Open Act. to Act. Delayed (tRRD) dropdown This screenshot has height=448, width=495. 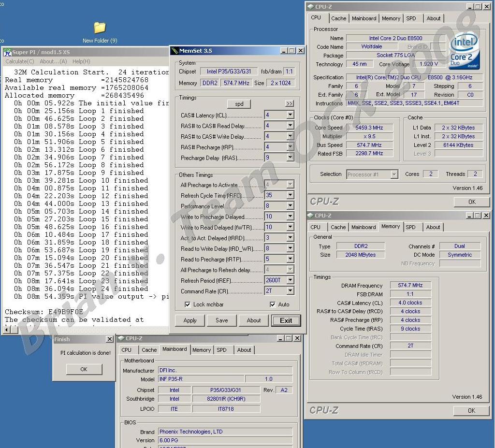[290, 238]
